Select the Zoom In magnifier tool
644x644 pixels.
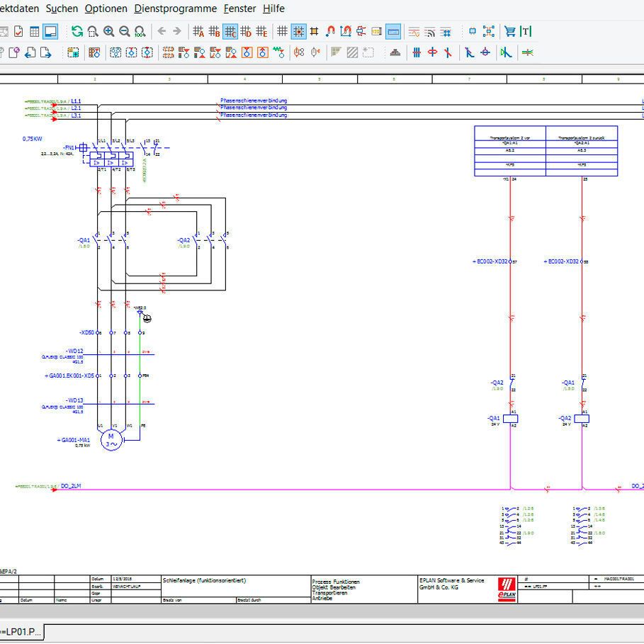click(108, 31)
